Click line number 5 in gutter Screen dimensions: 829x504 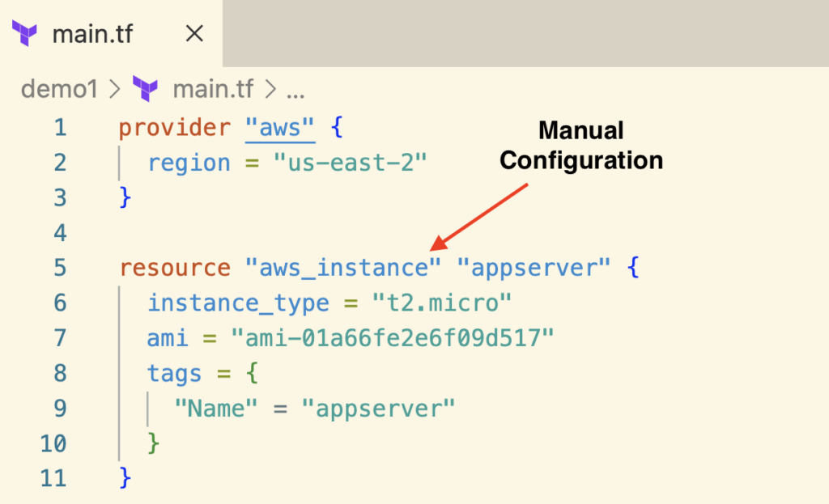tap(60, 269)
